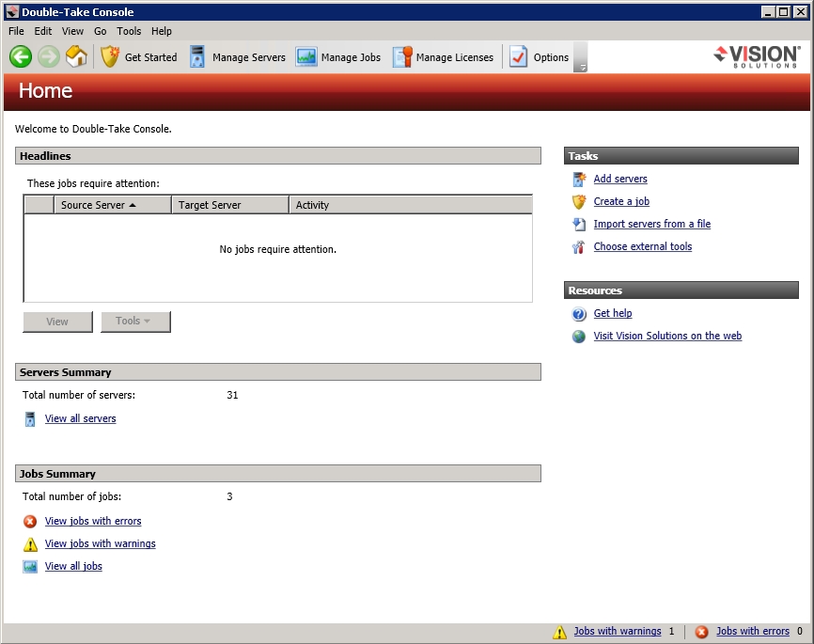The height and width of the screenshot is (644, 814).
Task: Click the red error icon in Jobs Summary
Action: tap(30, 522)
